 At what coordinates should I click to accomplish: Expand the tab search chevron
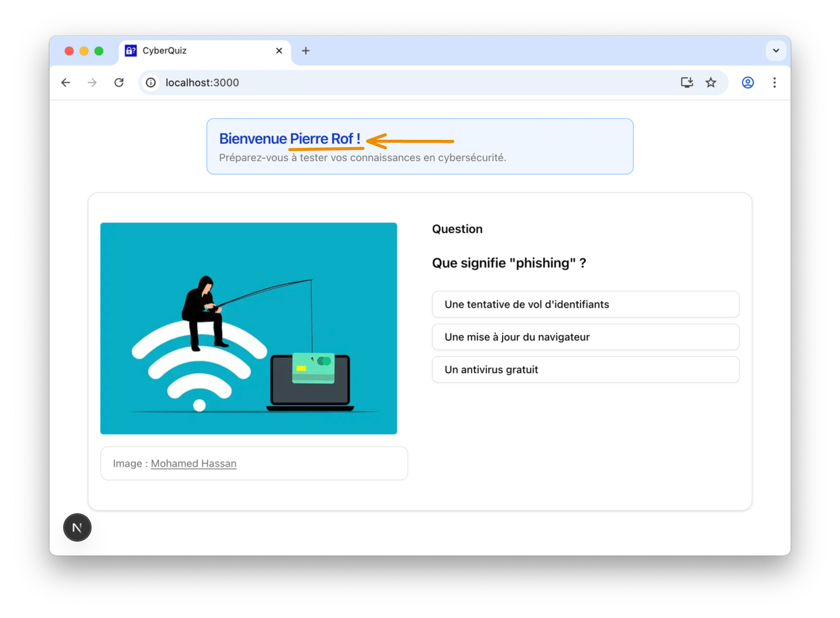[x=776, y=51]
